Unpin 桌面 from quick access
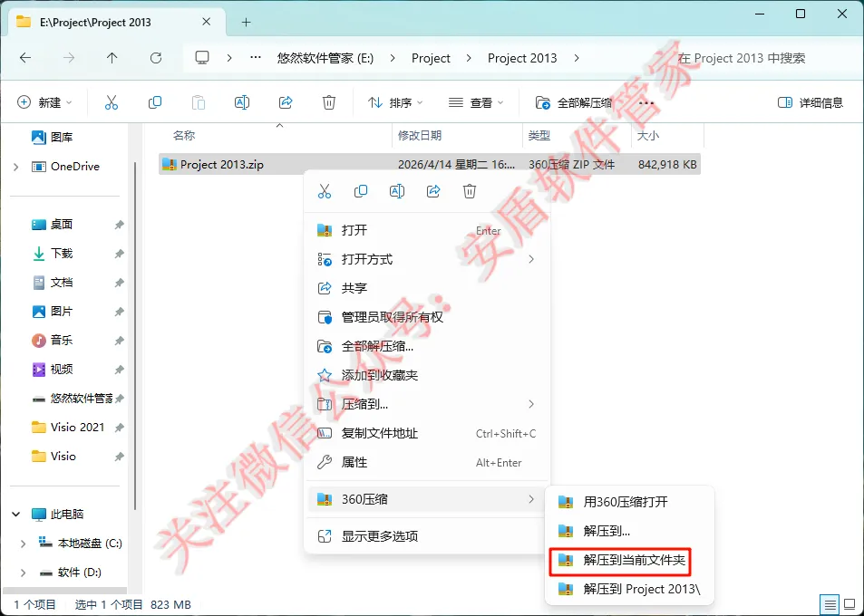 [x=119, y=225]
